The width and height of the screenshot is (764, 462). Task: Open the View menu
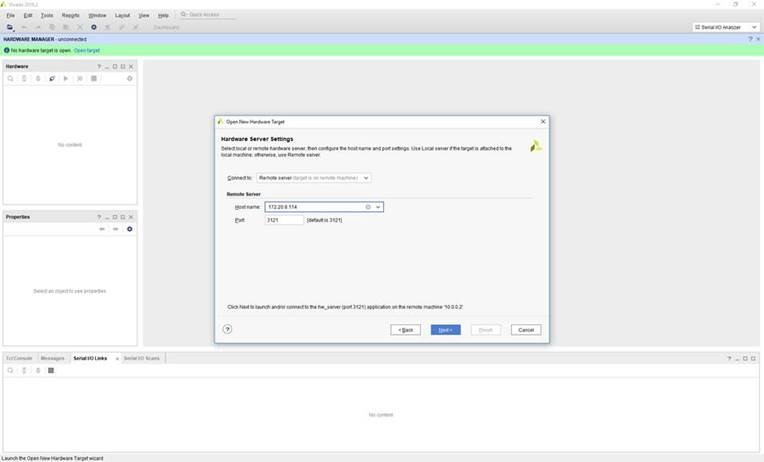[144, 15]
